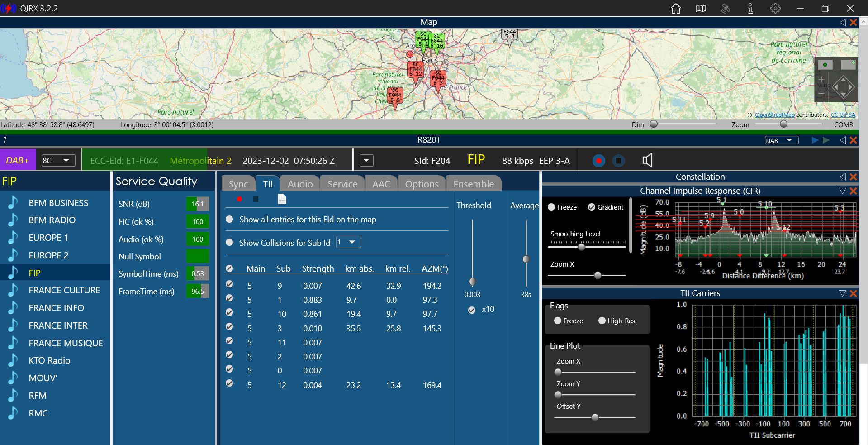Mute audio with the speaker icon

647,160
